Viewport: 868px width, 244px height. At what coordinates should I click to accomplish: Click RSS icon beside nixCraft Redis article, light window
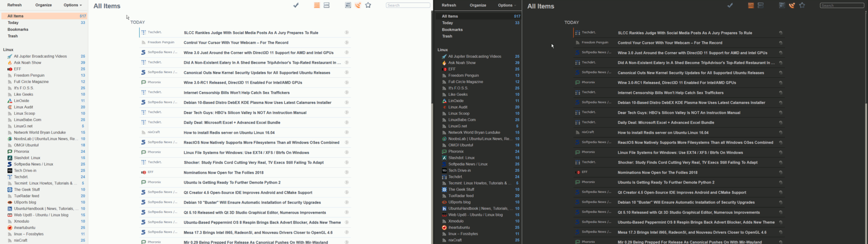143,132
